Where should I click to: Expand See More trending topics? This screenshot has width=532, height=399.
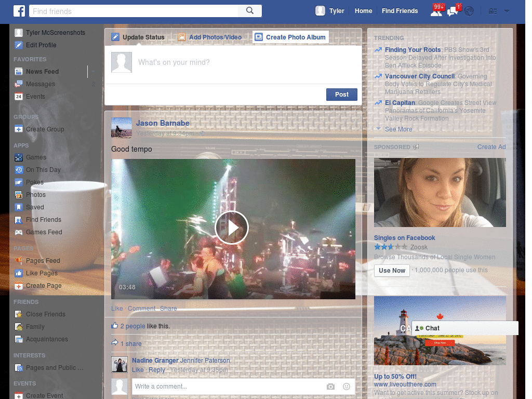pos(398,129)
